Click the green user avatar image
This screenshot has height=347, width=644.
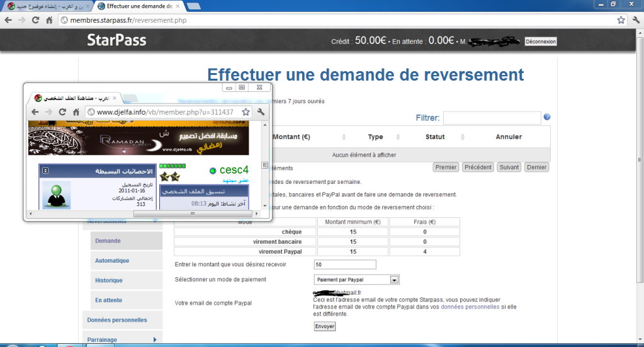57,195
